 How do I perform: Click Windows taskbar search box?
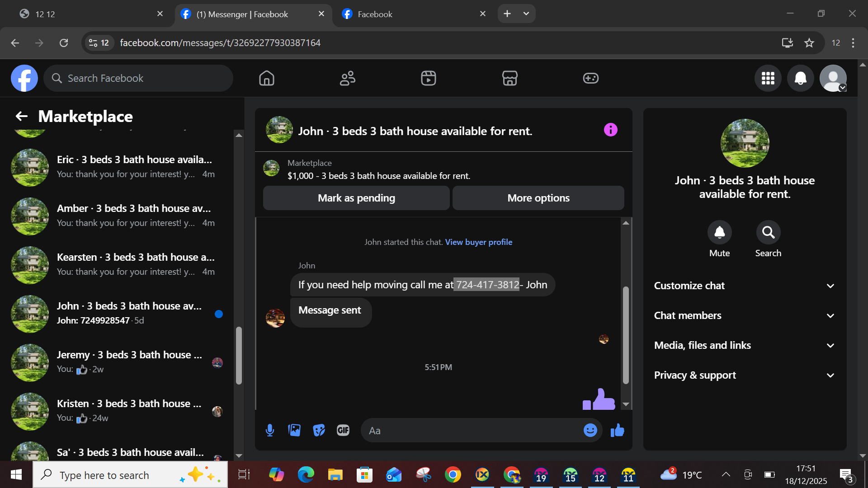(x=130, y=475)
